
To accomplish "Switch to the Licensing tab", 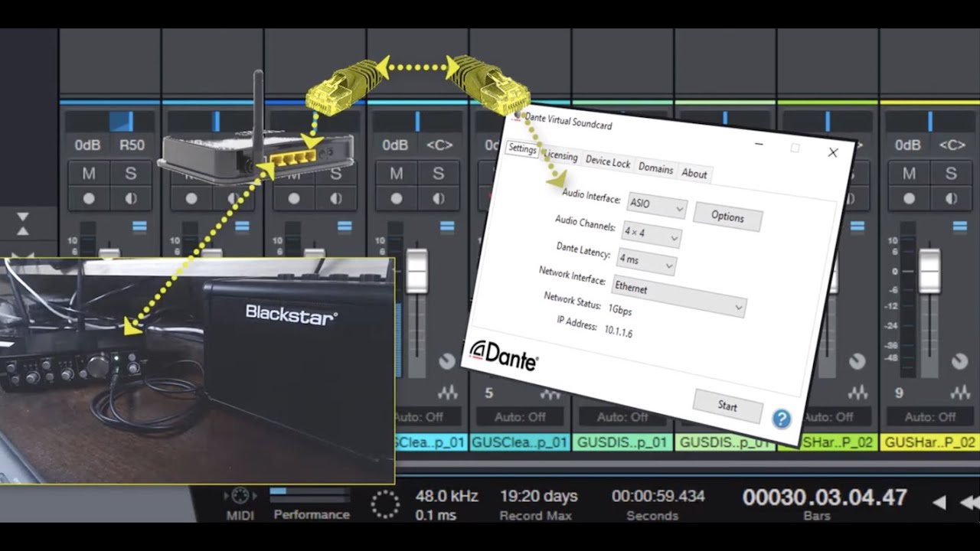I will [x=560, y=156].
